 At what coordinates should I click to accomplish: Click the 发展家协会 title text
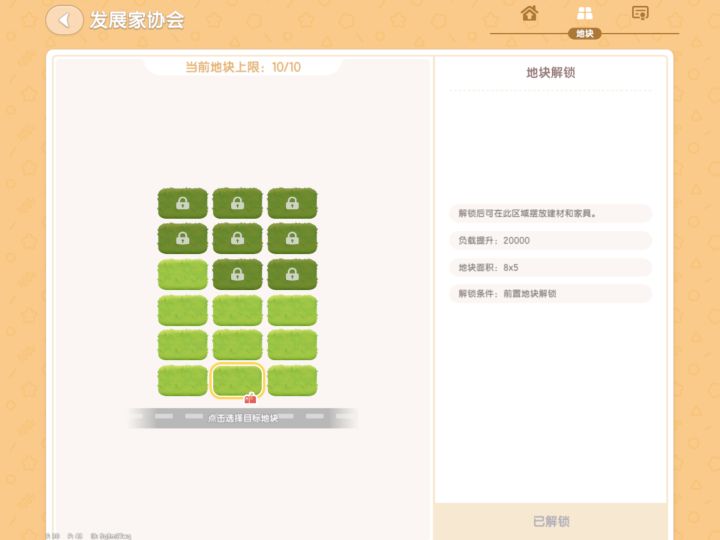pos(137,20)
